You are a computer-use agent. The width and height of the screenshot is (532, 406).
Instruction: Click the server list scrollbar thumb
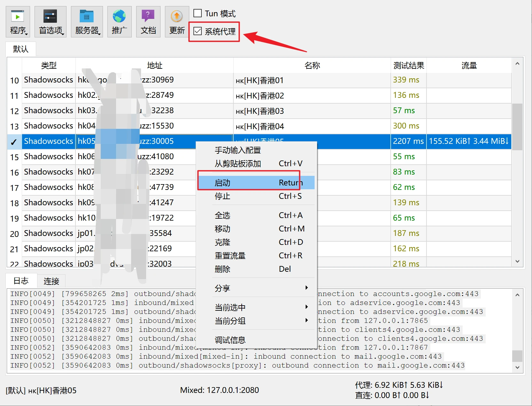(517, 126)
